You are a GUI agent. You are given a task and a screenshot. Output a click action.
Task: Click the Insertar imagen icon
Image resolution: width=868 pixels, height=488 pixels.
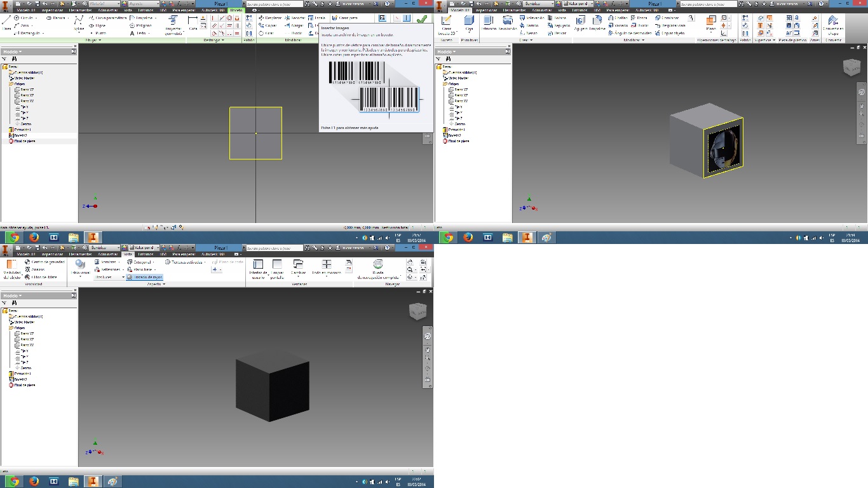383,18
